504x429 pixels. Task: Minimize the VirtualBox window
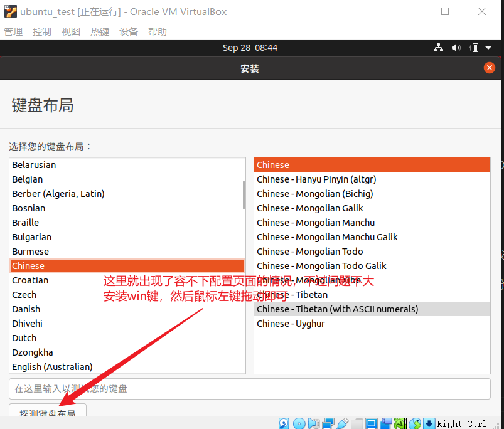(x=409, y=11)
